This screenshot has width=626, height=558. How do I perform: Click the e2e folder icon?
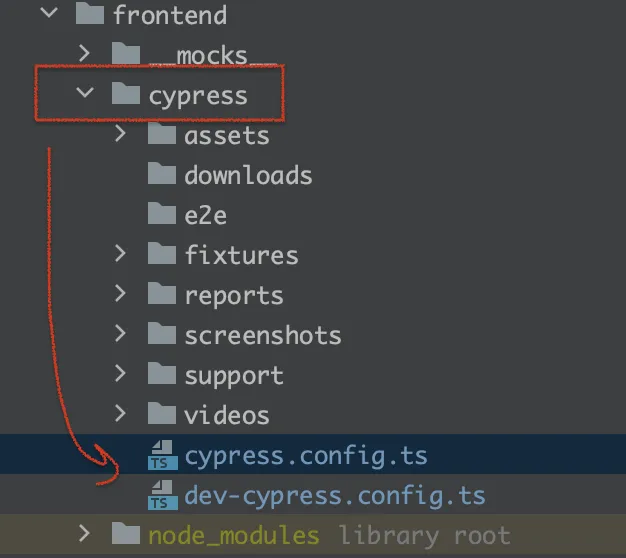162,212
